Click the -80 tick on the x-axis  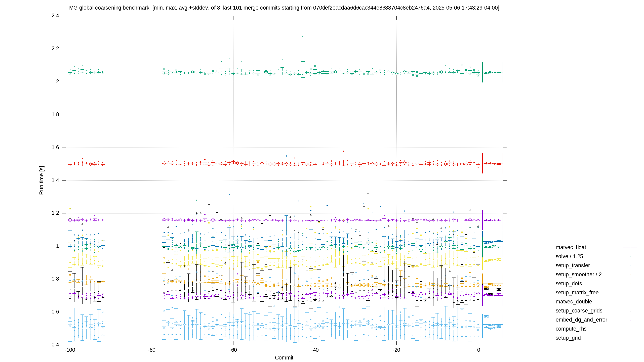pos(151,350)
